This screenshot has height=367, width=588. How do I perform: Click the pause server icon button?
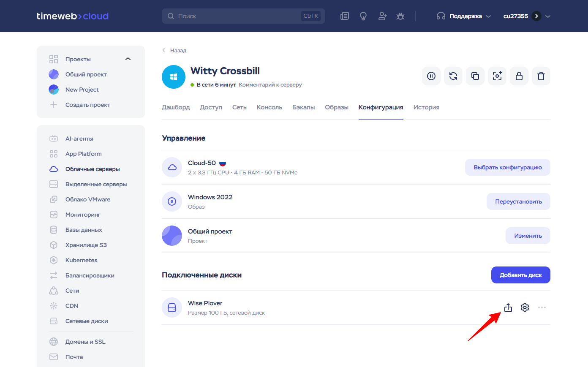[x=431, y=76]
